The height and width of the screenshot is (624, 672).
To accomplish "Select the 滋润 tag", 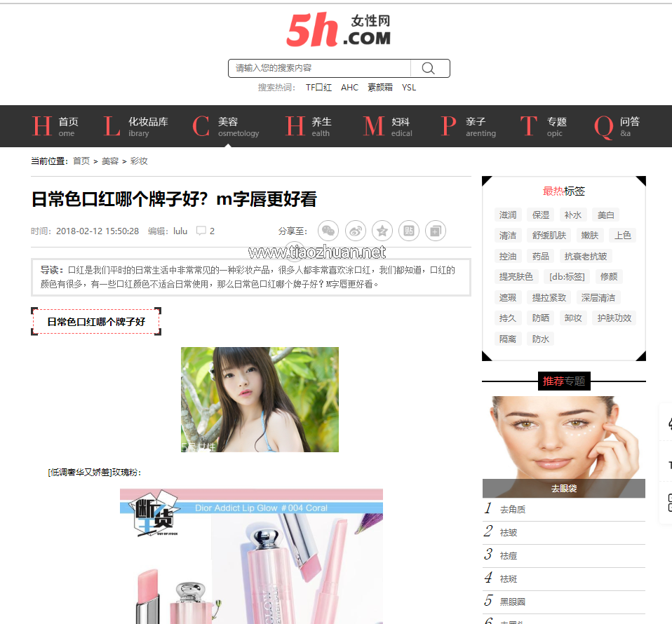I will pos(508,215).
